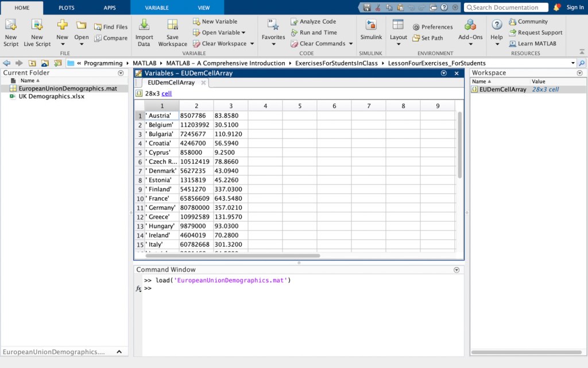Open the Compare tool
The width and height of the screenshot is (588, 368).
coord(111,38)
